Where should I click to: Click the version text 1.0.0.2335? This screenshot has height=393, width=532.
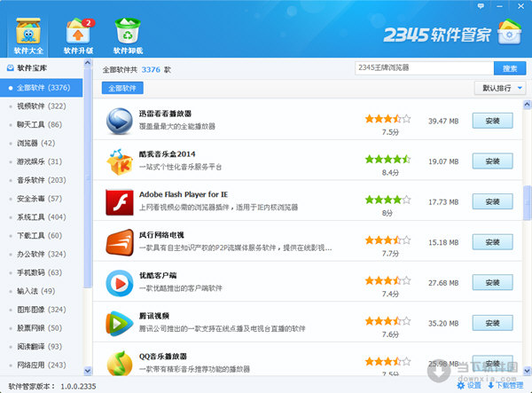(x=78, y=386)
